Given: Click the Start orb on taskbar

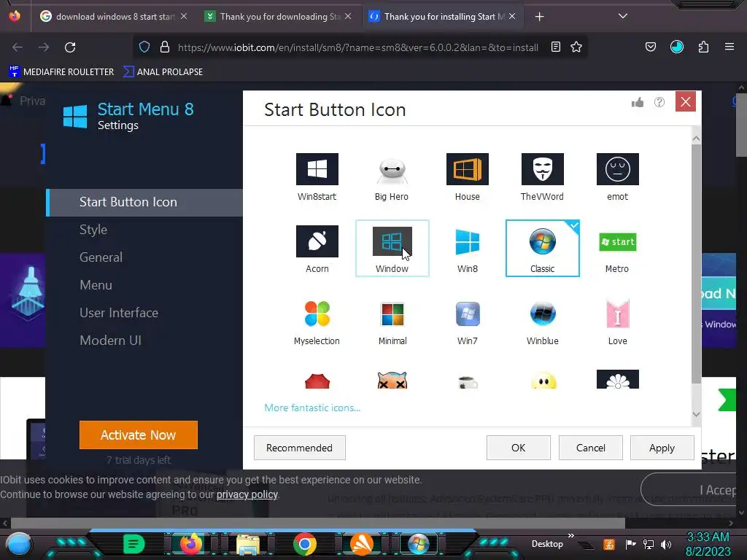Looking at the screenshot, I should [x=18, y=545].
